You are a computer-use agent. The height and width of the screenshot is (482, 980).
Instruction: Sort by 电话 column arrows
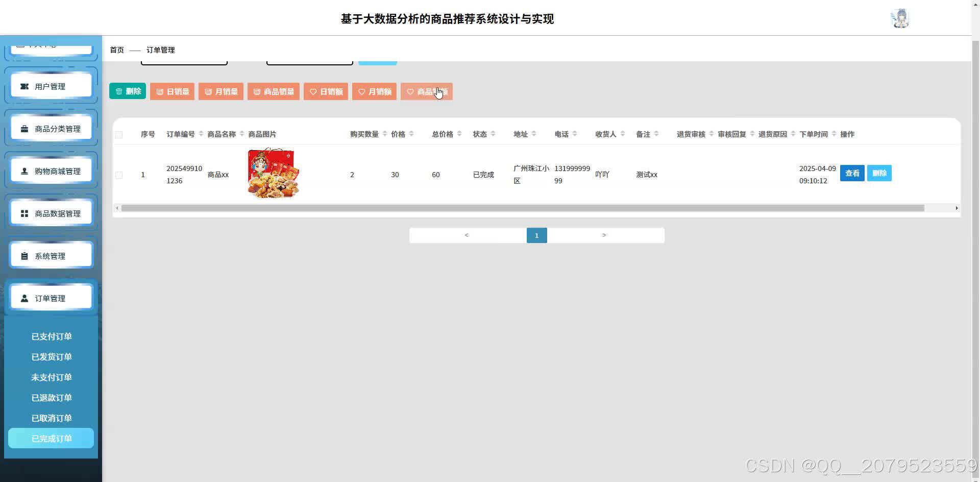click(575, 134)
